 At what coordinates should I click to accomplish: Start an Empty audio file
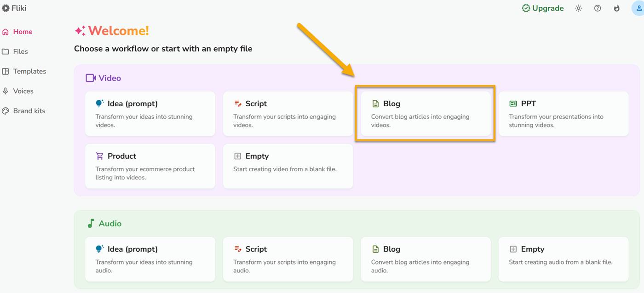pyautogui.click(x=563, y=259)
